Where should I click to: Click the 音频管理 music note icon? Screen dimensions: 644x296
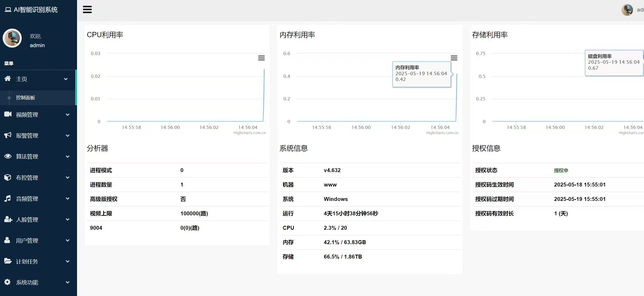pos(8,198)
